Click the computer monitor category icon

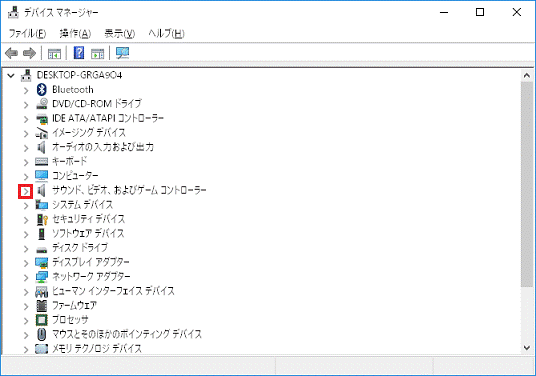pyautogui.click(x=42, y=176)
